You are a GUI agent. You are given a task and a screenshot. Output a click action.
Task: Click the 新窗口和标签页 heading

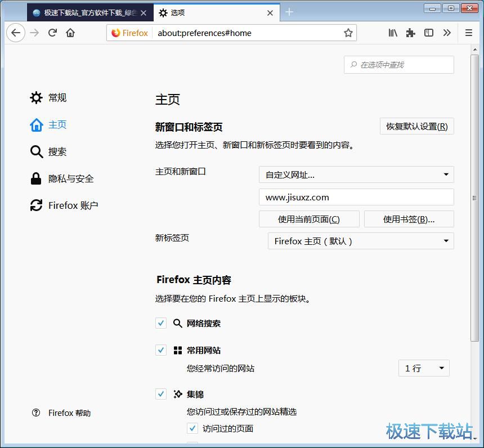click(189, 127)
